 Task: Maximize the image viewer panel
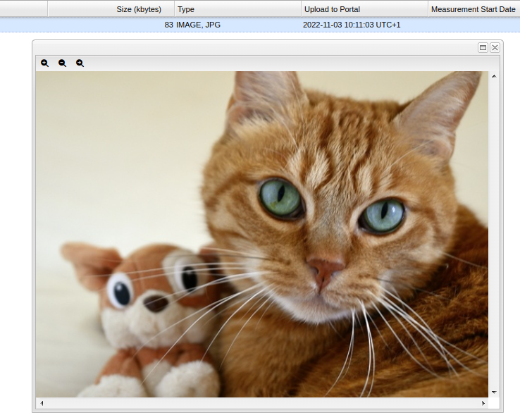tap(483, 47)
